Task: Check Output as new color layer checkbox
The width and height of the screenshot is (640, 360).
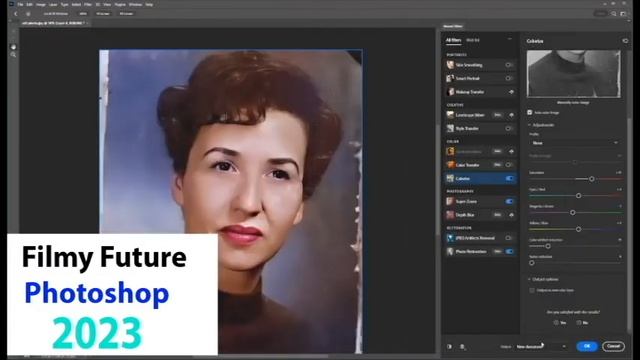Action: point(532,290)
